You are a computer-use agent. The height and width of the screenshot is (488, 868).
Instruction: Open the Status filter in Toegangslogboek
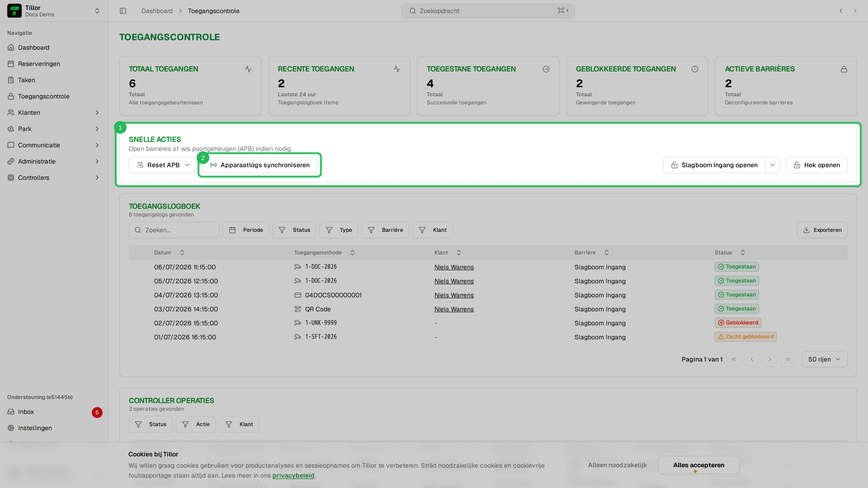point(295,230)
